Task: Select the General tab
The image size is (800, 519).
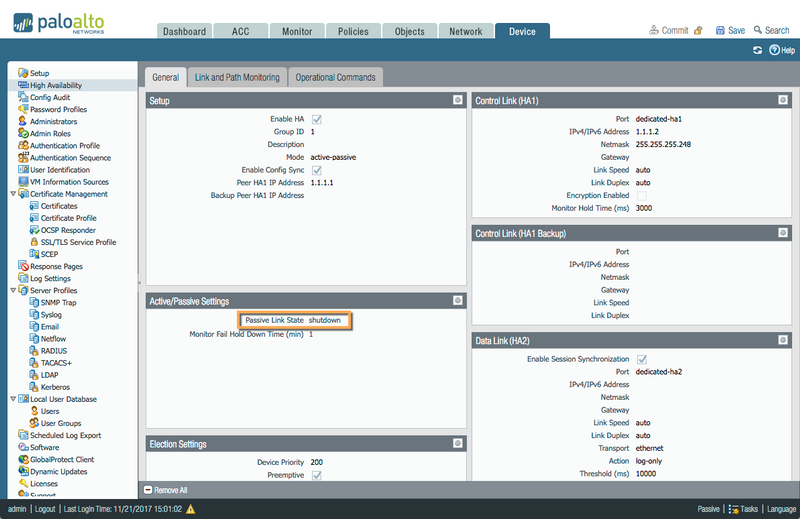Action: (x=165, y=78)
